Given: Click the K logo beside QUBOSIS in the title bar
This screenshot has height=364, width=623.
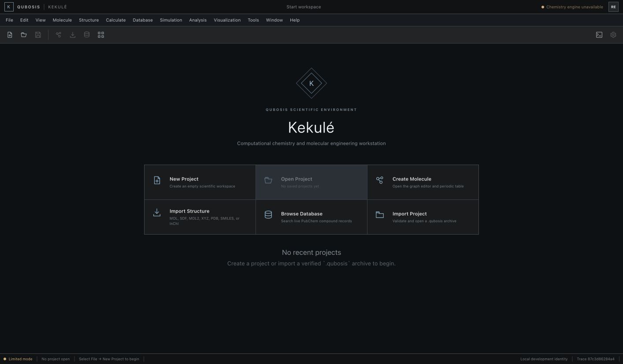Looking at the screenshot, I should pos(9,7).
